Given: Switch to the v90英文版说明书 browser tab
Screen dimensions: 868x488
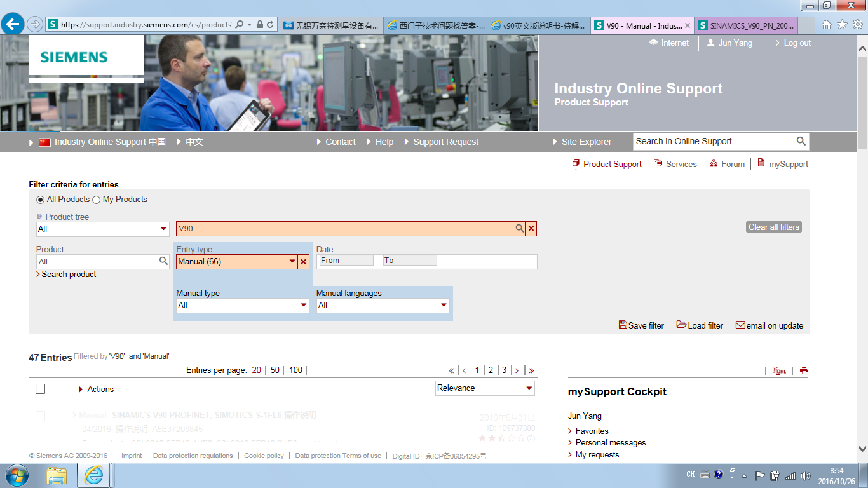Looking at the screenshot, I should tap(539, 25).
